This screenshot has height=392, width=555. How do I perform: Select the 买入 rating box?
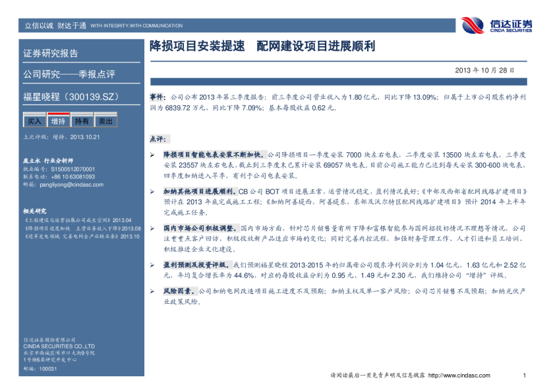click(x=34, y=121)
